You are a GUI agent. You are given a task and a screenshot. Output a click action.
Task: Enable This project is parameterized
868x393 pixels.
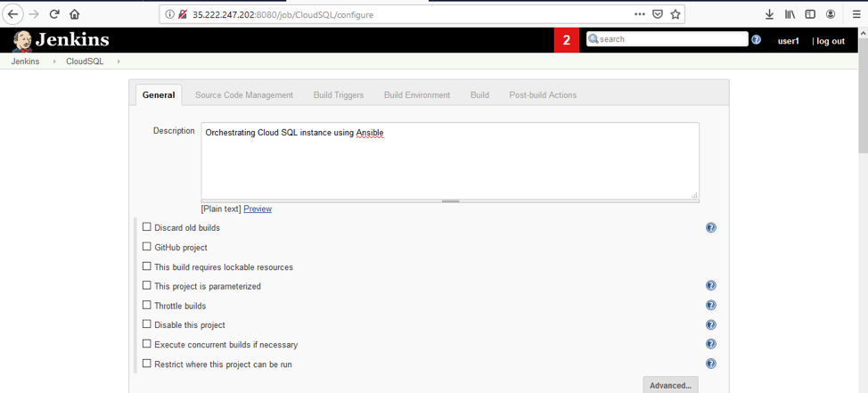pyautogui.click(x=147, y=286)
